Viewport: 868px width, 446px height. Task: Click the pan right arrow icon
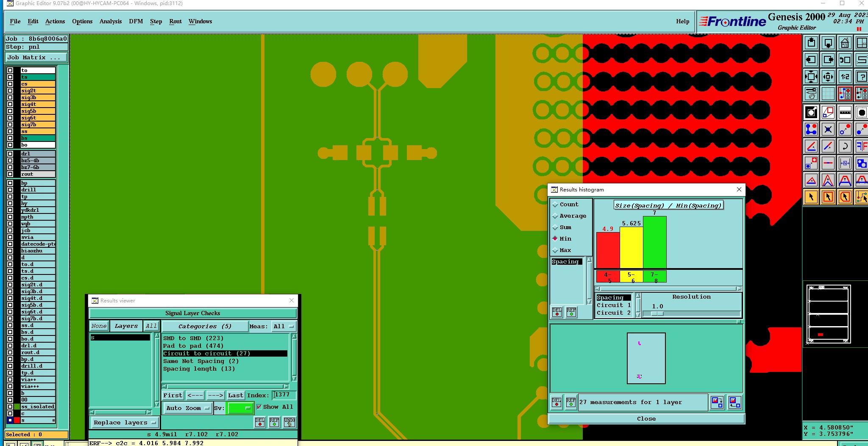(828, 60)
